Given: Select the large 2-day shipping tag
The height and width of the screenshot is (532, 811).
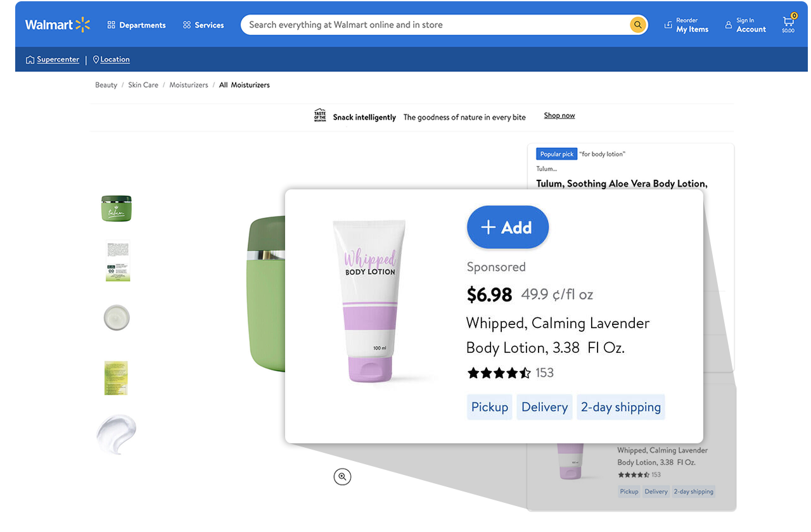Looking at the screenshot, I should [621, 407].
